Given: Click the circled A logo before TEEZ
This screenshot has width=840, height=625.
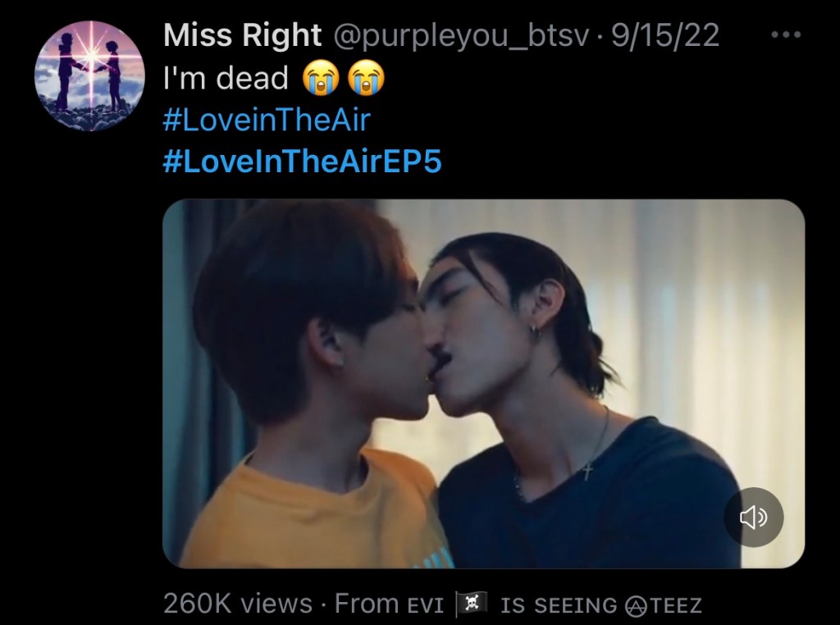Looking at the screenshot, I should (x=637, y=605).
